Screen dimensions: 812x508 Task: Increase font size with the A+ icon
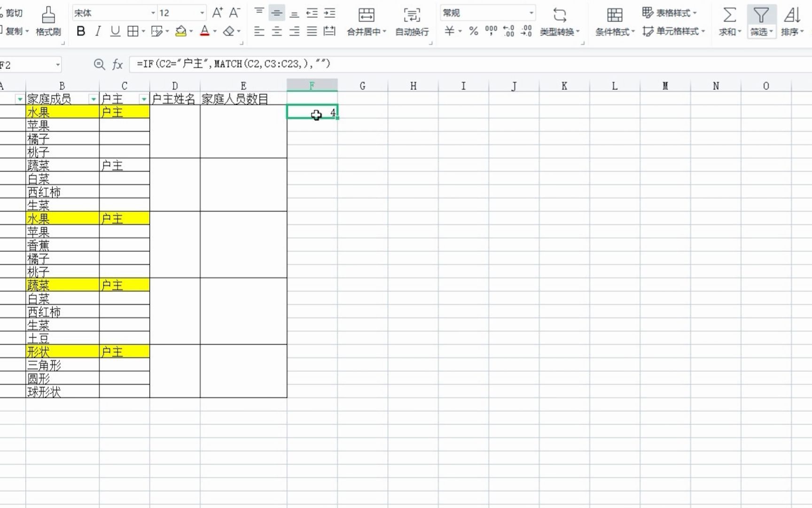(x=217, y=13)
